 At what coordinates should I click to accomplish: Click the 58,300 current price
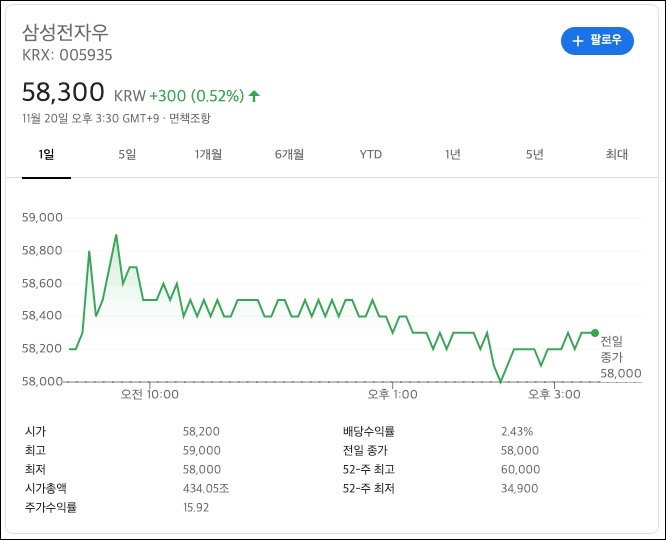coord(63,92)
